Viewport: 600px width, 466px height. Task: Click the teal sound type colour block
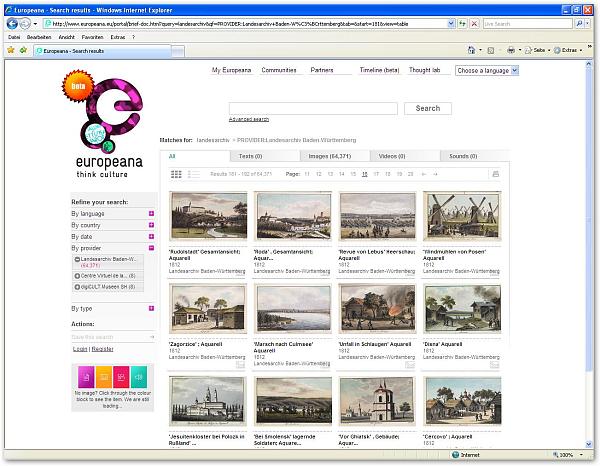pyautogui.click(x=139, y=377)
